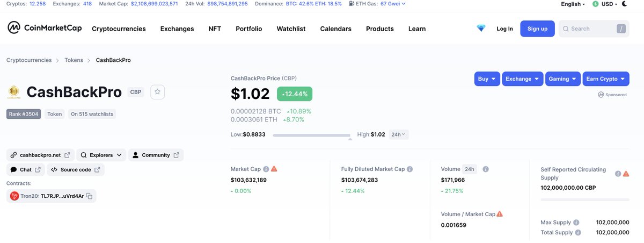Click the Low/High price range slider
Viewport: 644px width, 243px height.
[x=312, y=135]
